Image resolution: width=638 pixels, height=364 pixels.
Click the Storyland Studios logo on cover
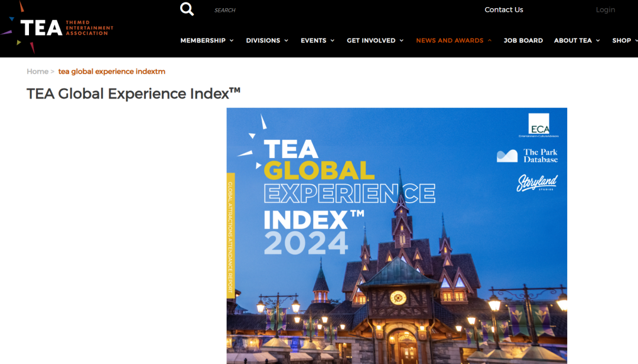(x=537, y=183)
